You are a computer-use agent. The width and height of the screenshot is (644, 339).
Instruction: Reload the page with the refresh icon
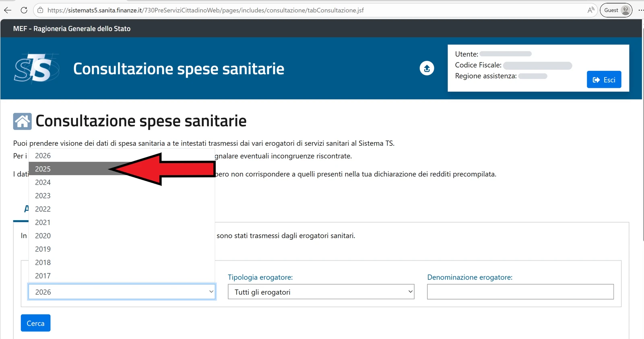click(x=24, y=10)
